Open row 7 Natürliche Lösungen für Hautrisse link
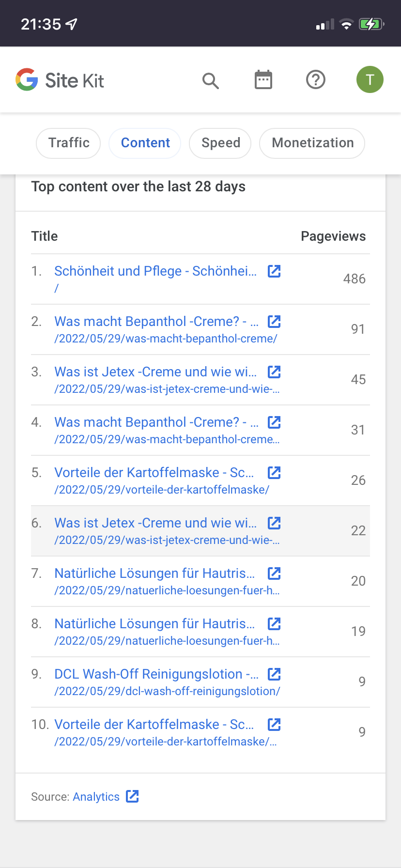 click(155, 573)
